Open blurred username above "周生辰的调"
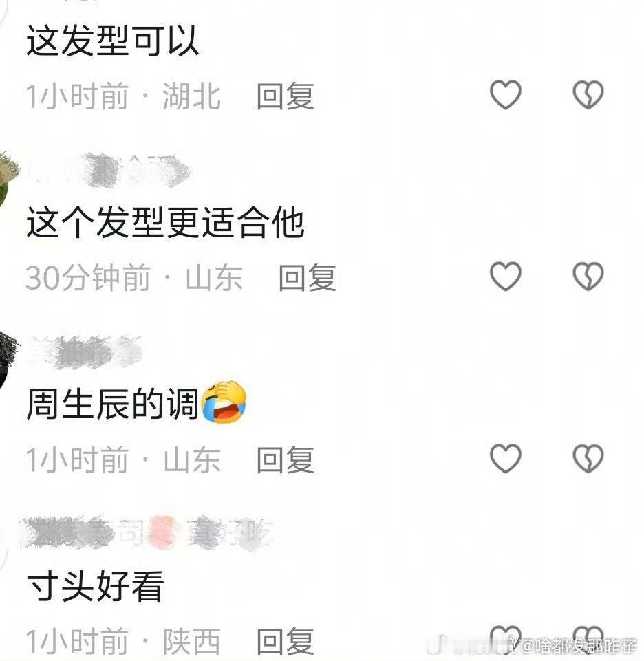The width and height of the screenshot is (644, 661). (85, 352)
